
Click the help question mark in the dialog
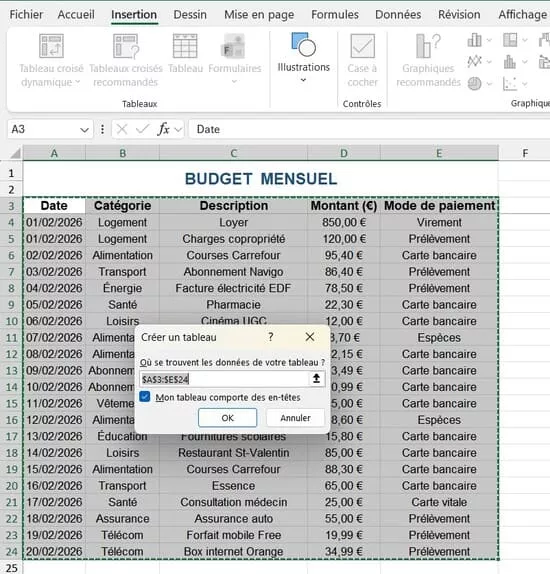(x=270, y=337)
